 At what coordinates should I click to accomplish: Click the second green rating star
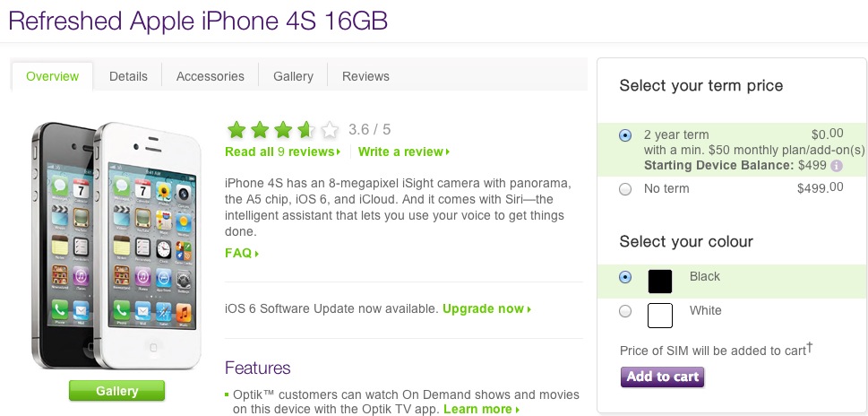pos(260,130)
